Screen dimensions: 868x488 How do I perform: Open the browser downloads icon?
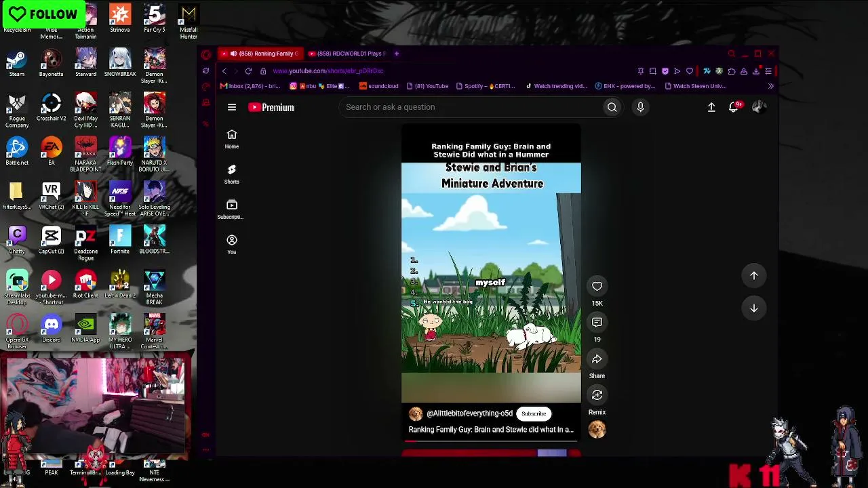[756, 71]
